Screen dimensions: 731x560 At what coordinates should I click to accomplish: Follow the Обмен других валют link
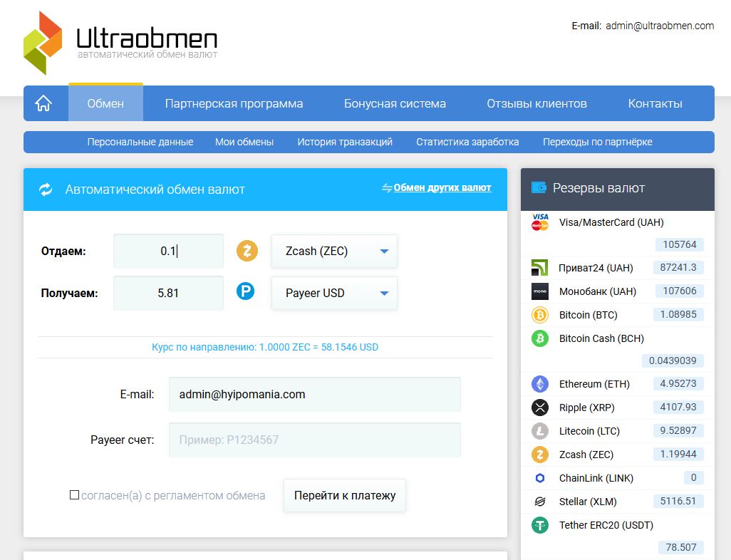442,188
